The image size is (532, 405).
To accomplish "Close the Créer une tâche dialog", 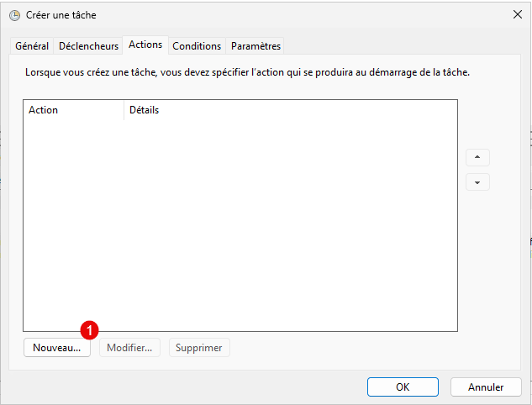I will tap(517, 15).
